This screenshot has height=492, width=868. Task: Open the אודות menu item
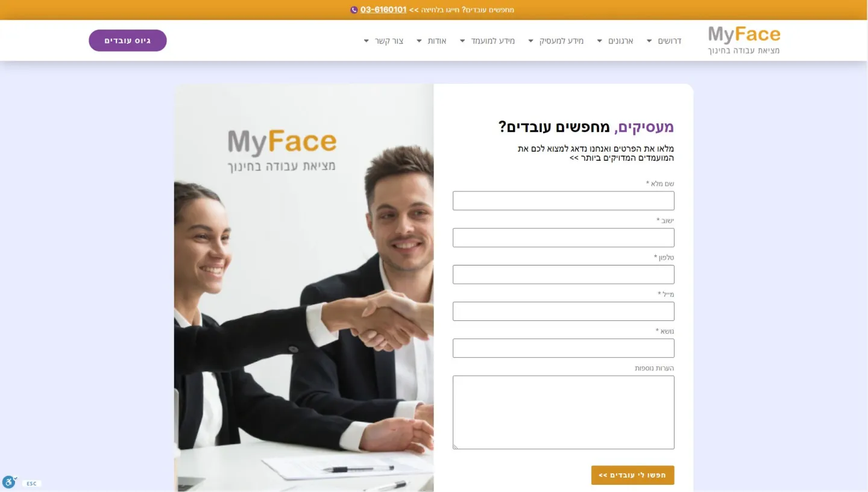pyautogui.click(x=437, y=41)
